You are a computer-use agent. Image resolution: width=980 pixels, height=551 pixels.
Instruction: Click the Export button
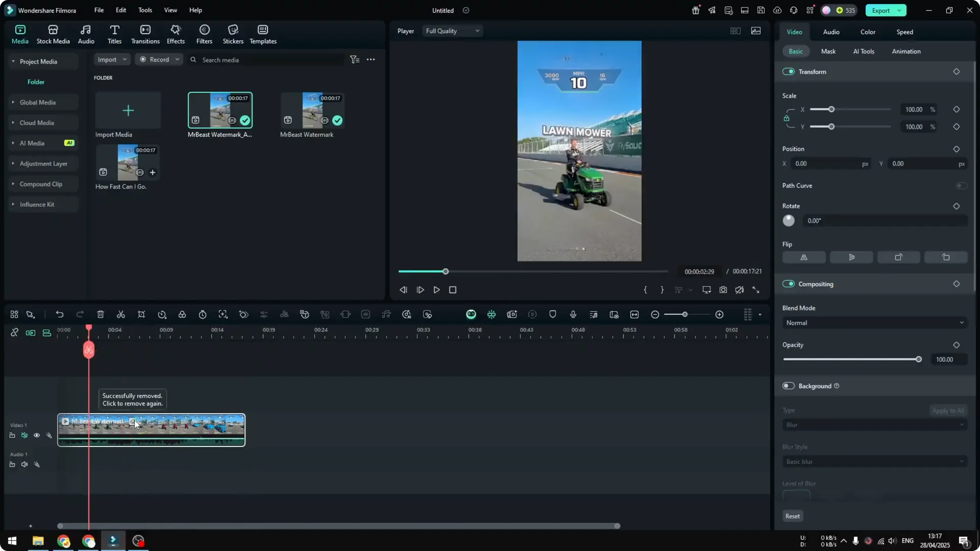coord(881,10)
